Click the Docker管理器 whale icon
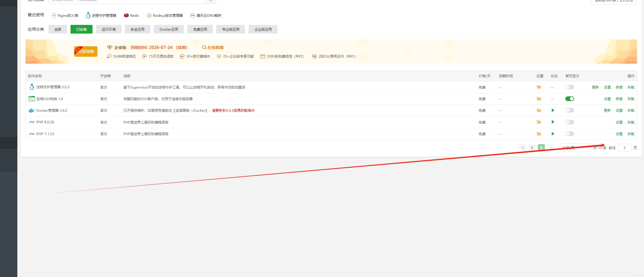The height and width of the screenshot is (277, 644). pyautogui.click(x=32, y=110)
